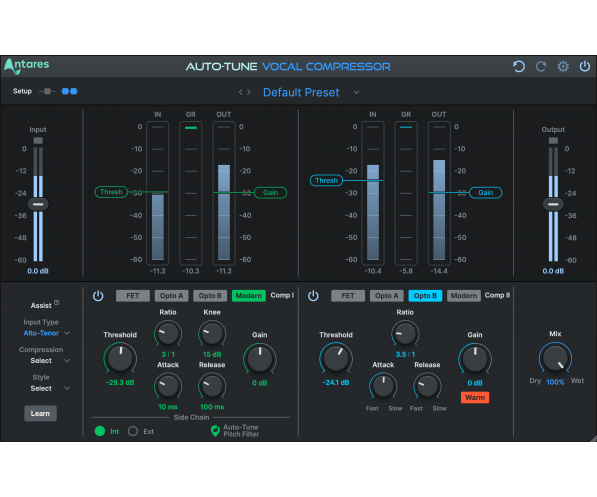597x497 pixels.
Task: Click the Mix 100% value
Action: click(555, 382)
